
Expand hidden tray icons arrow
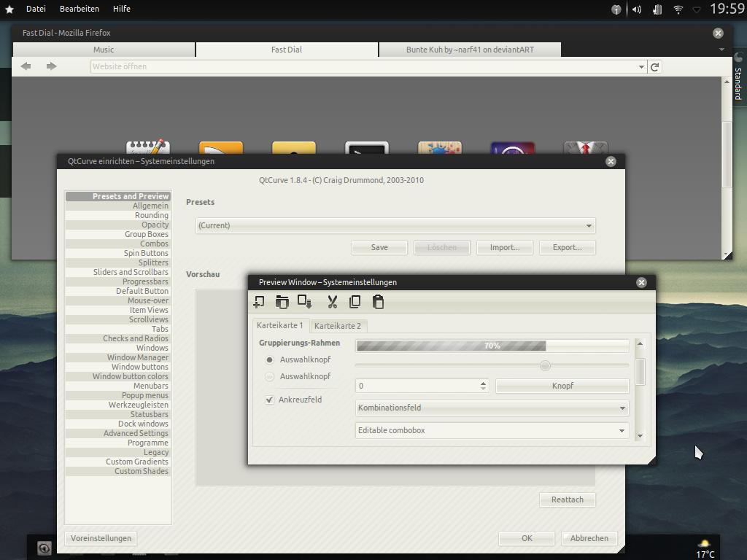pos(697,9)
